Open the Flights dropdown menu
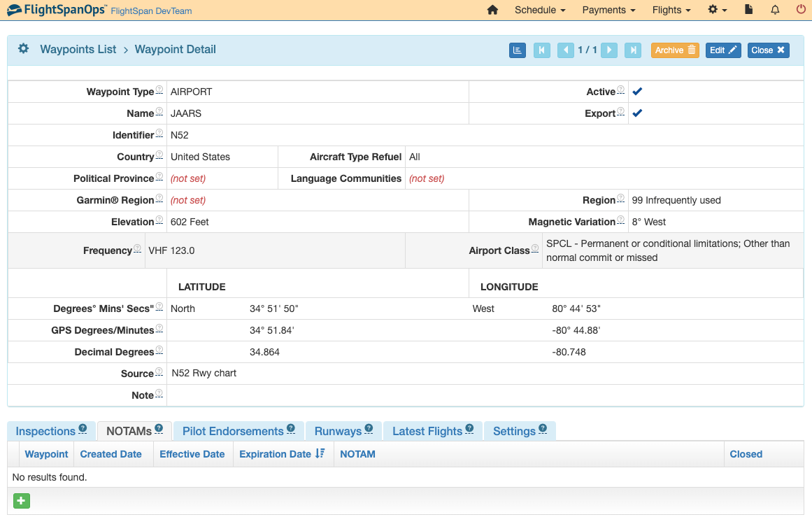Viewport: 812px width, 524px height. (x=670, y=10)
